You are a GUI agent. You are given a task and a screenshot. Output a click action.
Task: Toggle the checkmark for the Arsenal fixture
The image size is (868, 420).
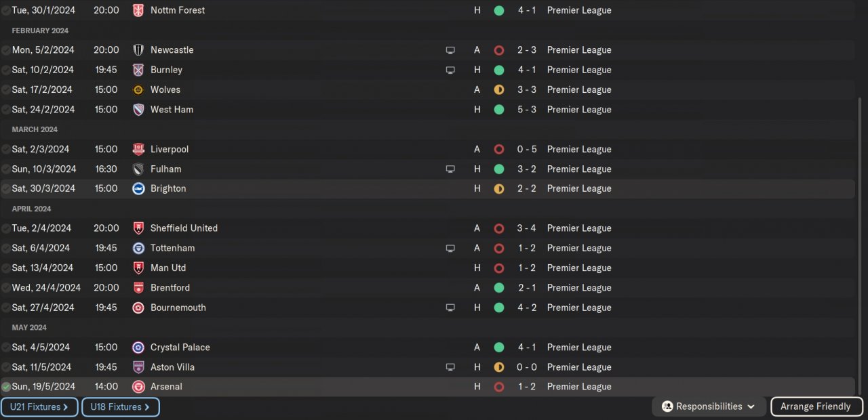(6, 387)
